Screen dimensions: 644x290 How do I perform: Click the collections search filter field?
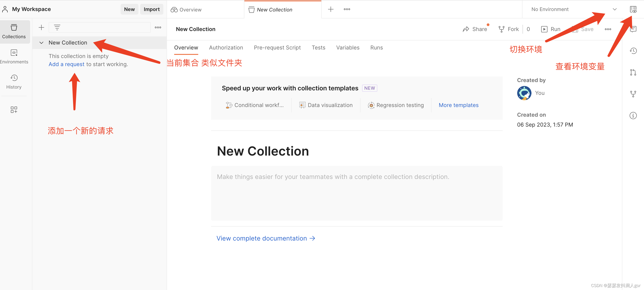(99, 27)
